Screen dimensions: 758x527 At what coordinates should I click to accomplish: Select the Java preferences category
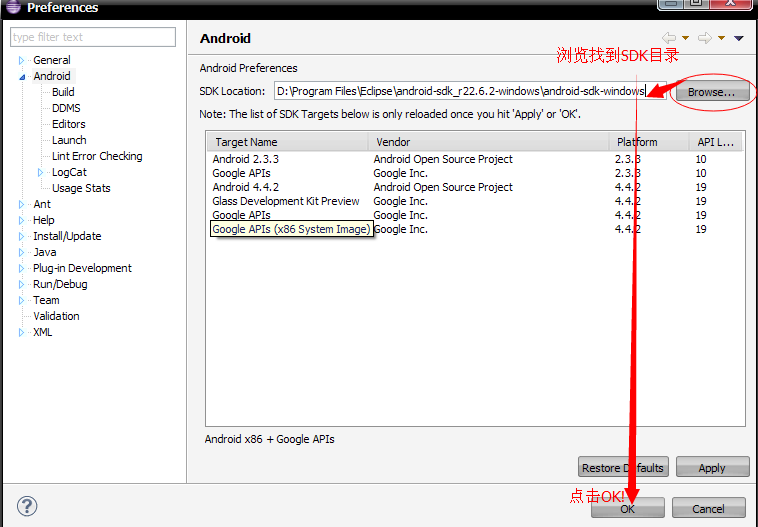pos(45,252)
